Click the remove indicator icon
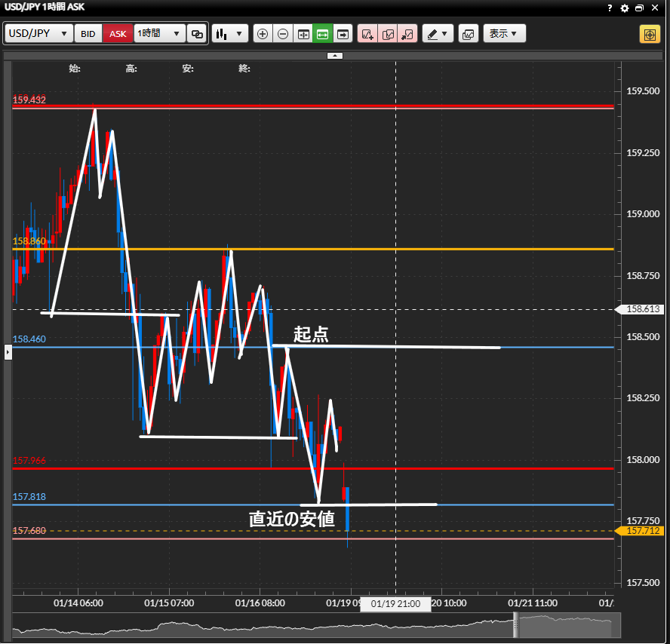 coord(407,34)
